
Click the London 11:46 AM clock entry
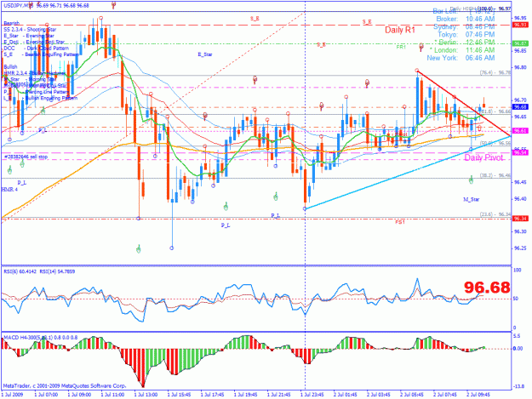461,50
